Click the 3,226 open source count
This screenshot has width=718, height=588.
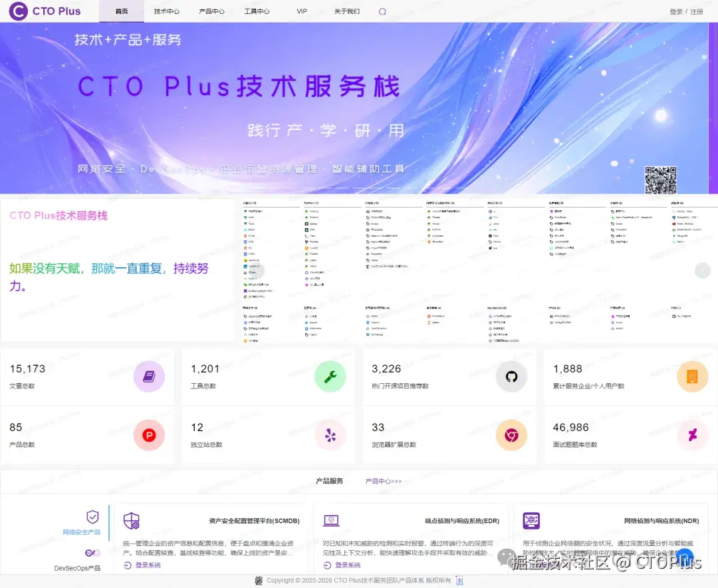coord(386,368)
